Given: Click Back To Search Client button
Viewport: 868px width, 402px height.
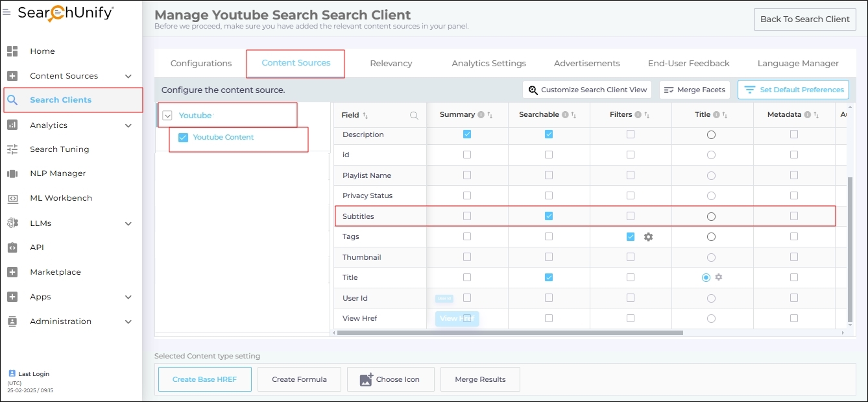Looking at the screenshot, I should (x=804, y=19).
